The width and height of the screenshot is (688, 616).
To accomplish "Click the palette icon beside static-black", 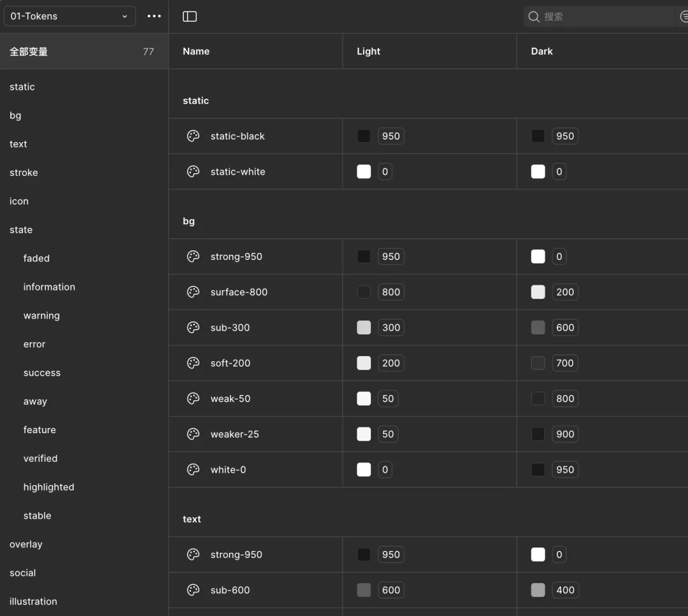I will coord(193,136).
